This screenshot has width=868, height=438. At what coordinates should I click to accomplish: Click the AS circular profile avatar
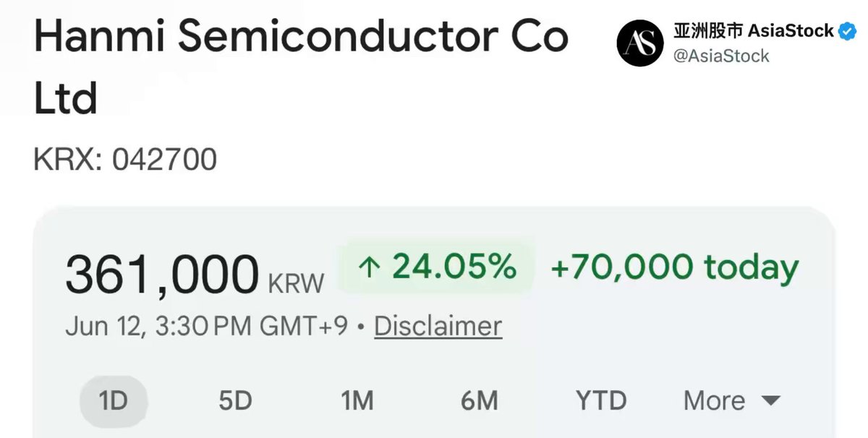pos(640,43)
